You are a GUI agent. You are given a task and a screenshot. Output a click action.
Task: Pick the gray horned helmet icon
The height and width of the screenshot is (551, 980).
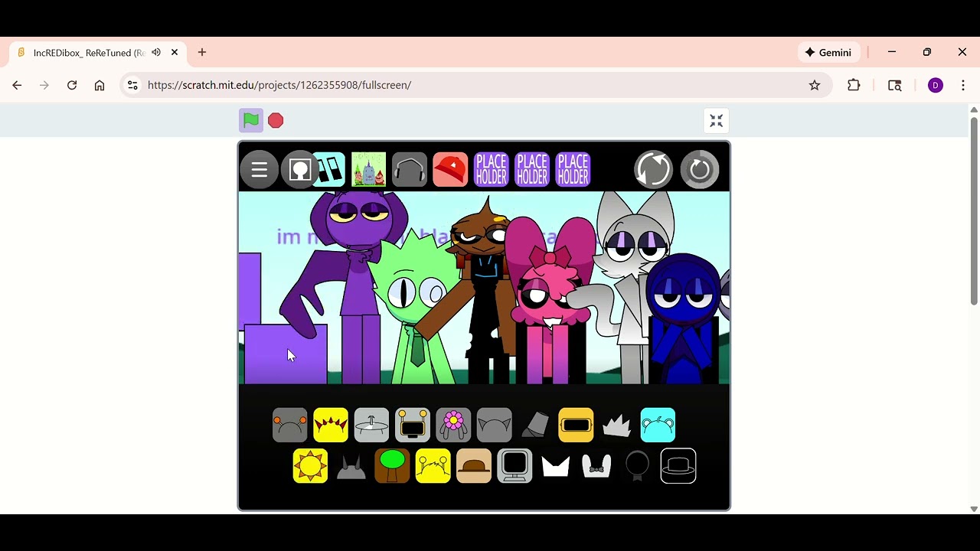pyautogui.click(x=351, y=466)
